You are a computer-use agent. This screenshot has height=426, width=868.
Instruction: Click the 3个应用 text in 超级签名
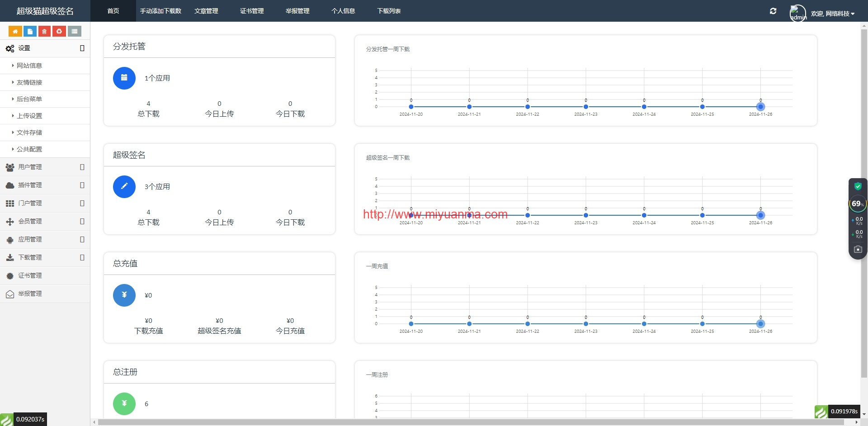(x=157, y=187)
